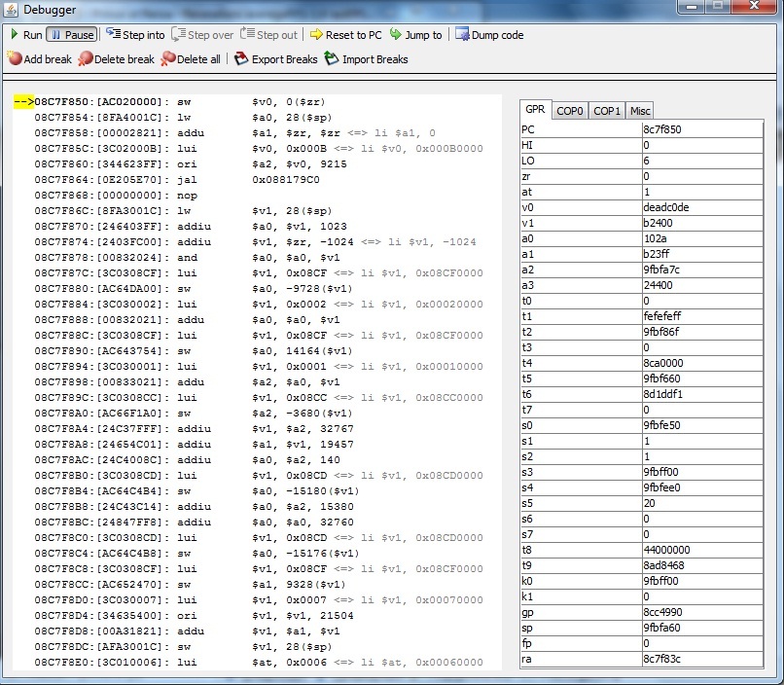Click the sp register value field
The height and width of the screenshot is (685, 784).
pyautogui.click(x=700, y=628)
